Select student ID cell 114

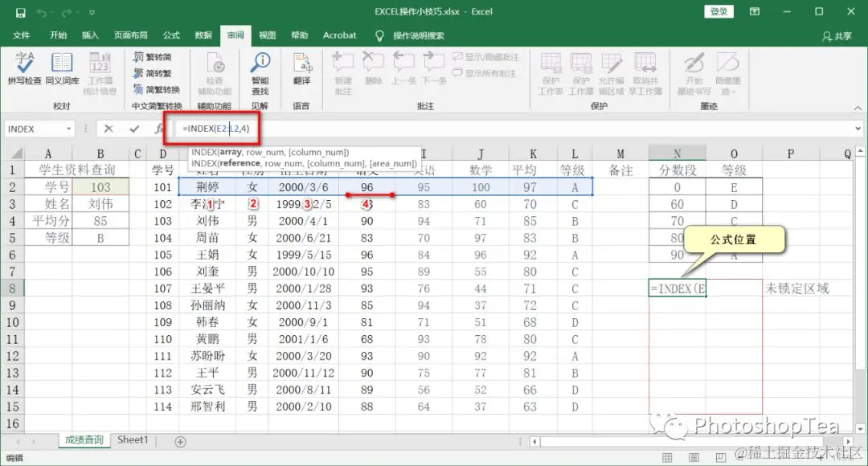[x=162, y=407]
